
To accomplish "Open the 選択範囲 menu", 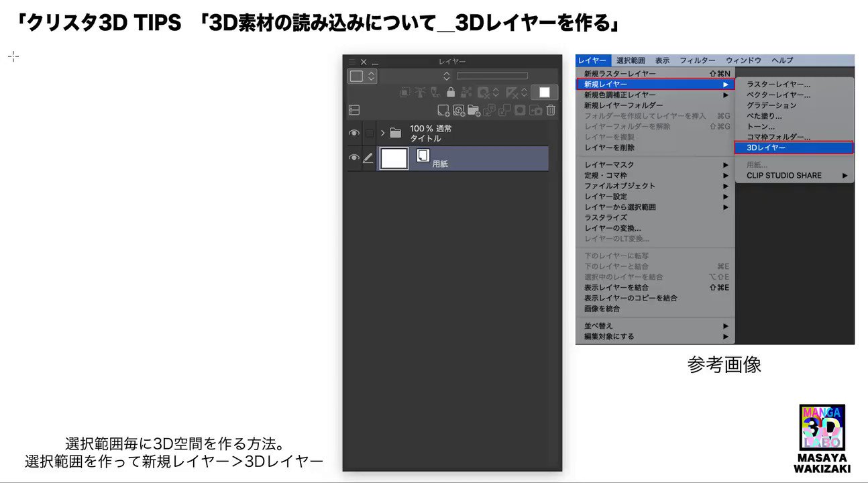I will click(631, 60).
